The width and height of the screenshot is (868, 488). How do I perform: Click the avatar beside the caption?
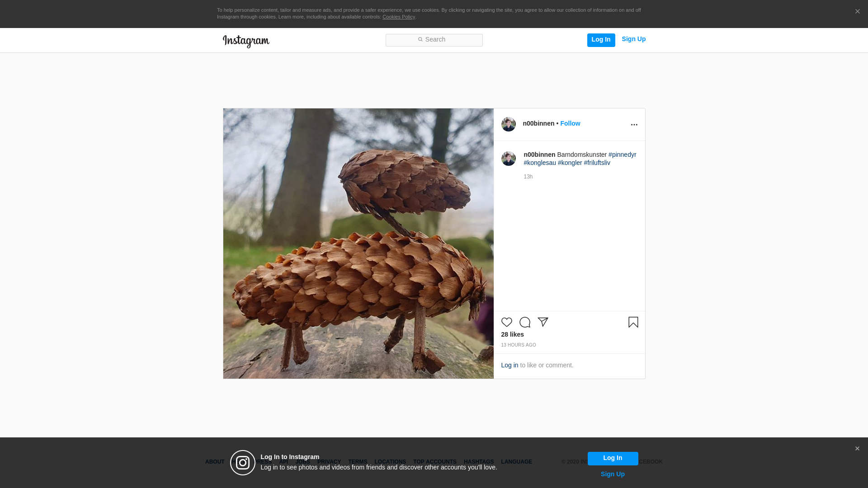(508, 159)
